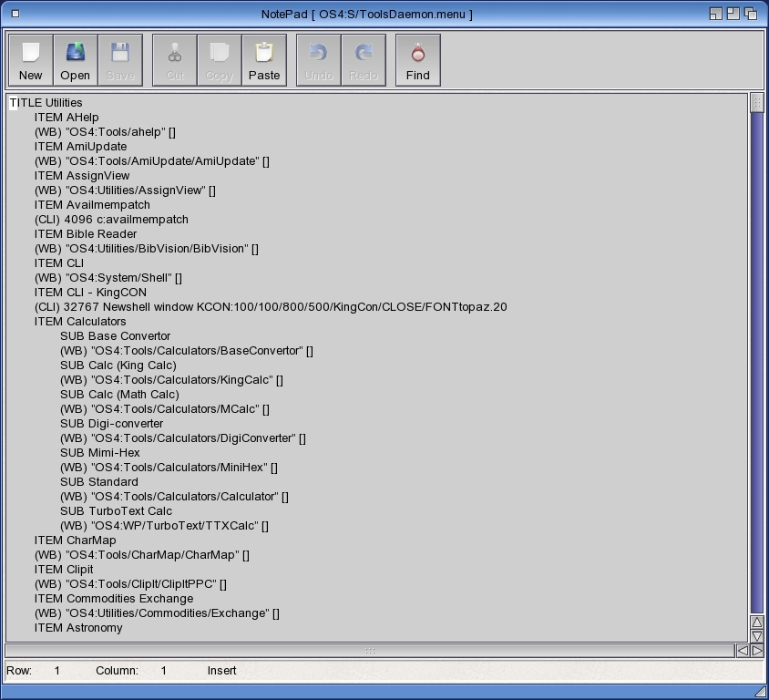Click the 'ITEM Calculators' line
Screen dimensions: 769x700
point(80,322)
